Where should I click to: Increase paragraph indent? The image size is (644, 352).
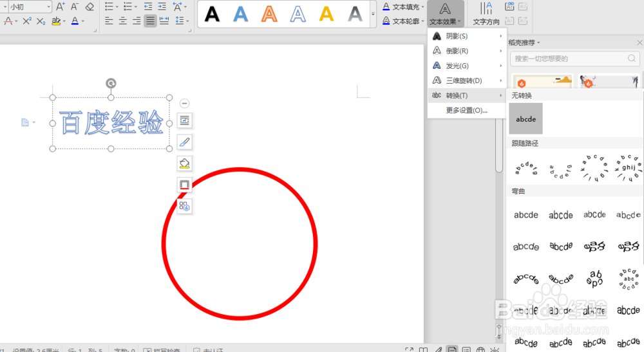162,6
